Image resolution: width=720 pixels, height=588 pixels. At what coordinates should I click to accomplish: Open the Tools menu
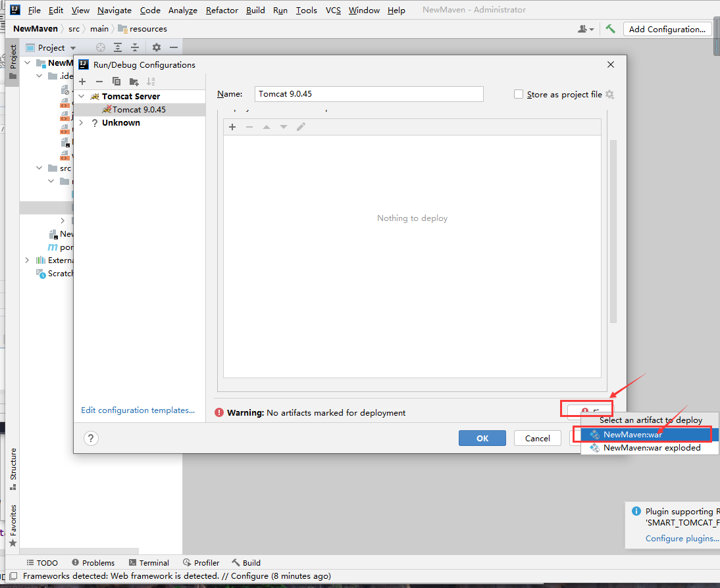306,10
